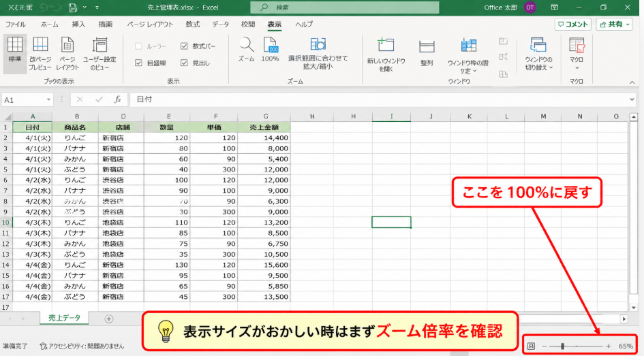The width and height of the screenshot is (644, 356).
Task: Open the Zoom (ズーム) dialog
Action: point(247,50)
